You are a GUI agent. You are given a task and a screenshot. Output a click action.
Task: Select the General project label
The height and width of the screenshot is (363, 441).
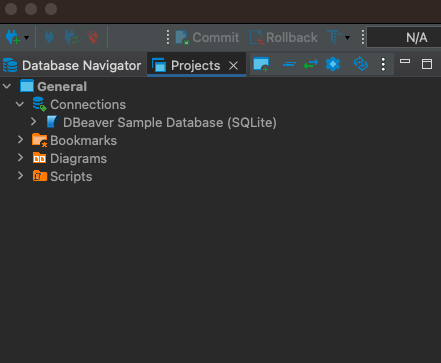(x=62, y=87)
